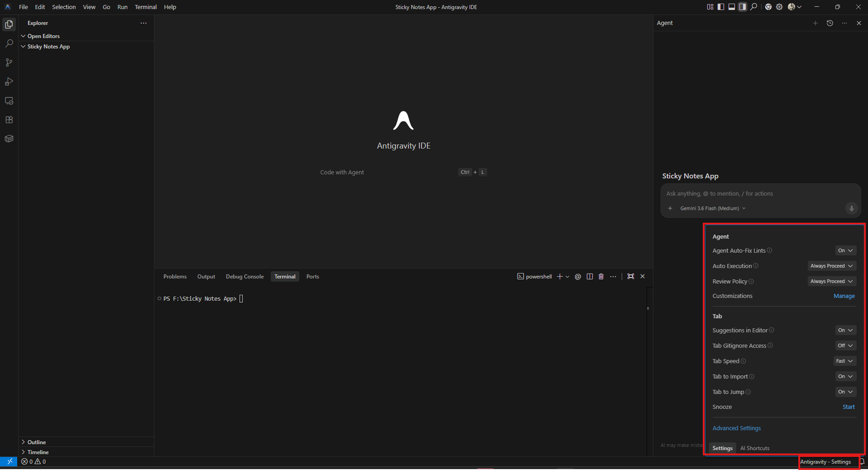This screenshot has height=470, width=868.
Task: Open the File menu
Action: (24, 7)
